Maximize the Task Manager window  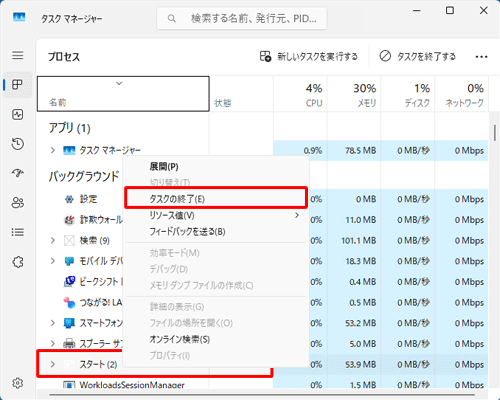[x=450, y=10]
